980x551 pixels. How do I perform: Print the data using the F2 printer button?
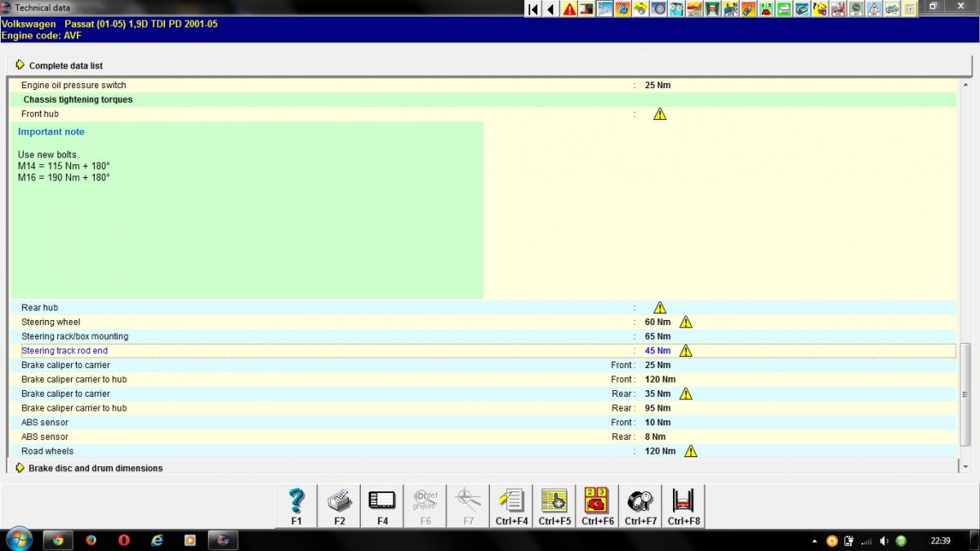340,505
